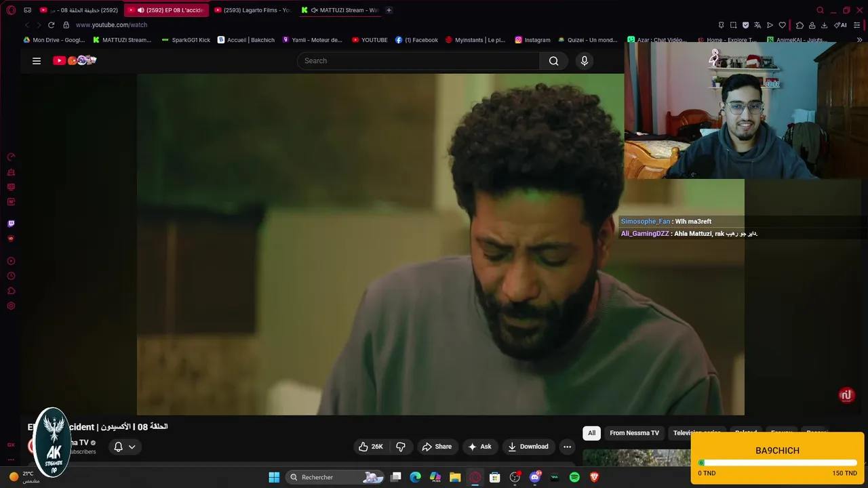Open history clock icon in the sidebar
Screen dimensions: 868x488
pyautogui.click(x=11, y=277)
